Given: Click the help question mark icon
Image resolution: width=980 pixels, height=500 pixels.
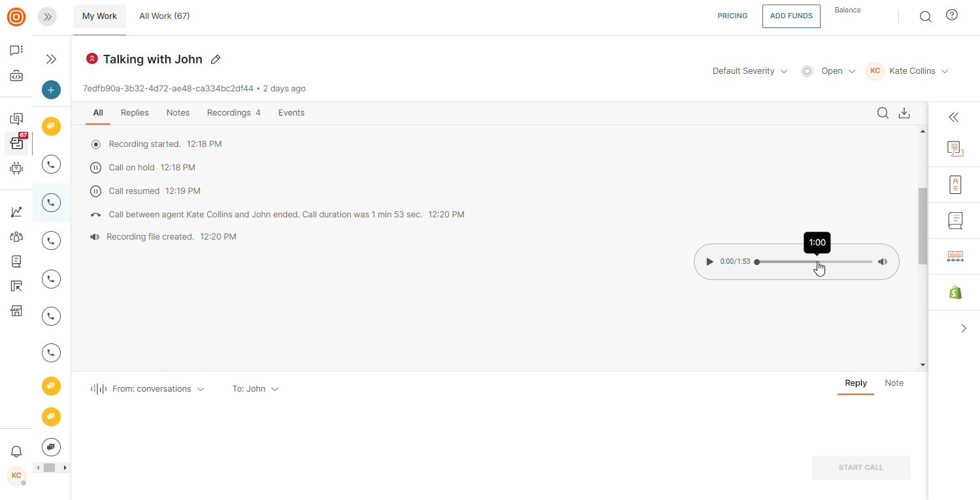Looking at the screenshot, I should [x=952, y=16].
